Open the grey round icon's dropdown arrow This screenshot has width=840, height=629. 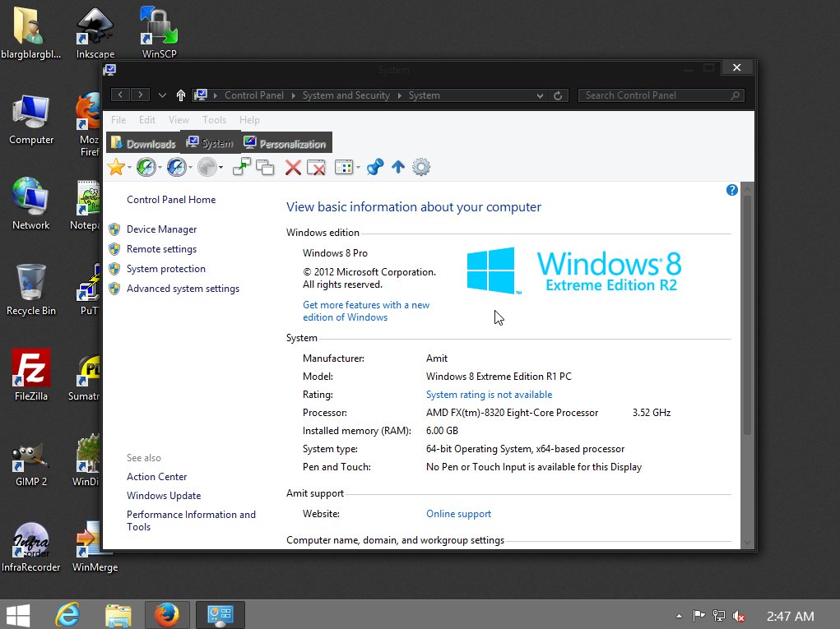pos(220,168)
